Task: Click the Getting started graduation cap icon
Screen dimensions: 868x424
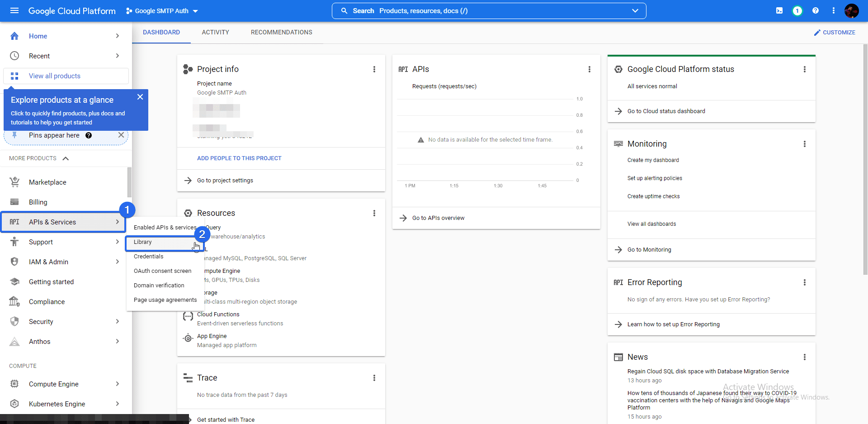Action: pos(14,281)
